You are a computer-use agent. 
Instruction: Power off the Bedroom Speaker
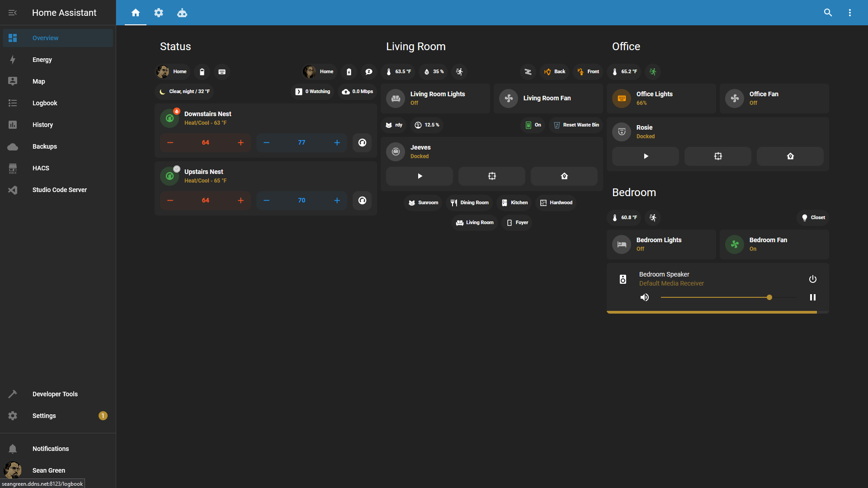(812, 279)
